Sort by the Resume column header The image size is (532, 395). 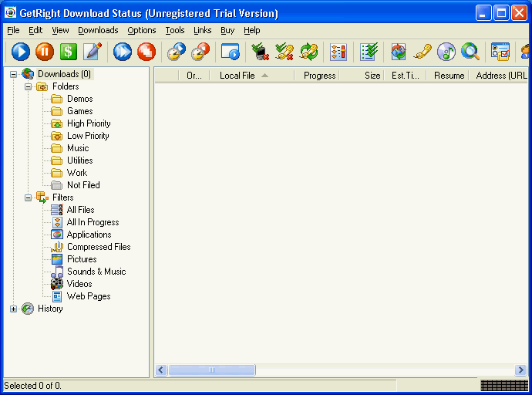pyautogui.click(x=447, y=76)
